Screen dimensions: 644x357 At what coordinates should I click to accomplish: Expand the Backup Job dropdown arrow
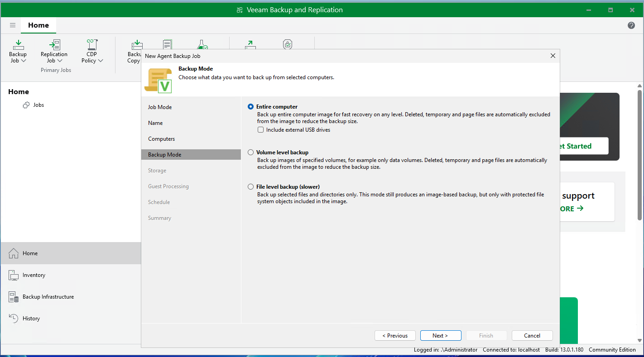[24, 61]
